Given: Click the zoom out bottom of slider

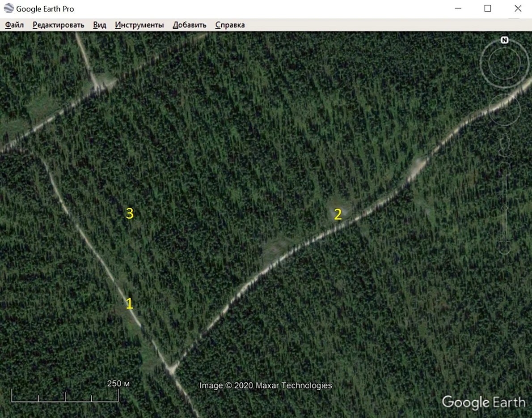Looking at the screenshot, I should pos(505,247).
